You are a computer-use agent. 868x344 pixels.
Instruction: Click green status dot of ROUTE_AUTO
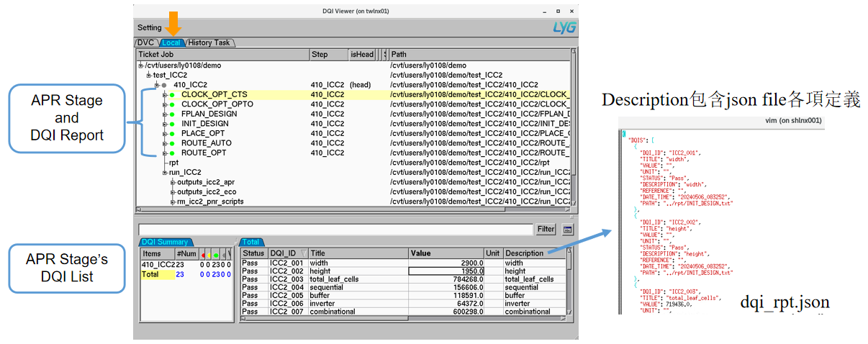click(x=172, y=143)
